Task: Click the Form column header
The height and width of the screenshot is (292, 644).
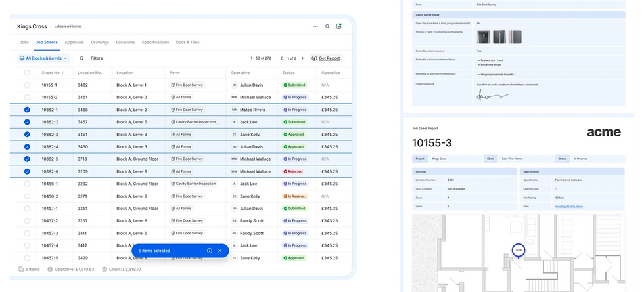Action: 175,73
